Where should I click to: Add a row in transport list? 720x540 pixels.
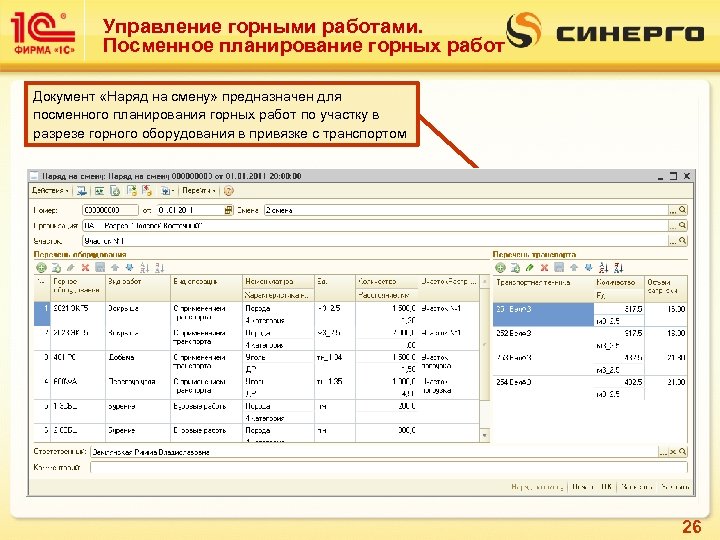500,268
